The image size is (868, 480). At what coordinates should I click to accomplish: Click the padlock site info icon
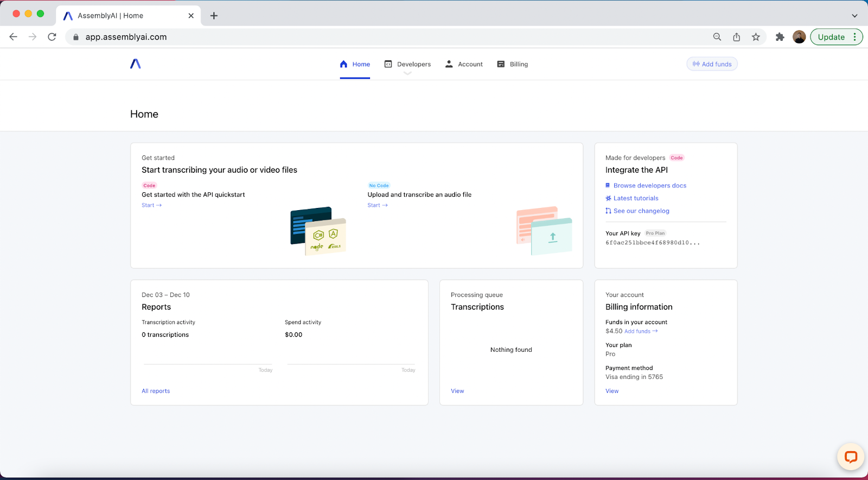[76, 37]
